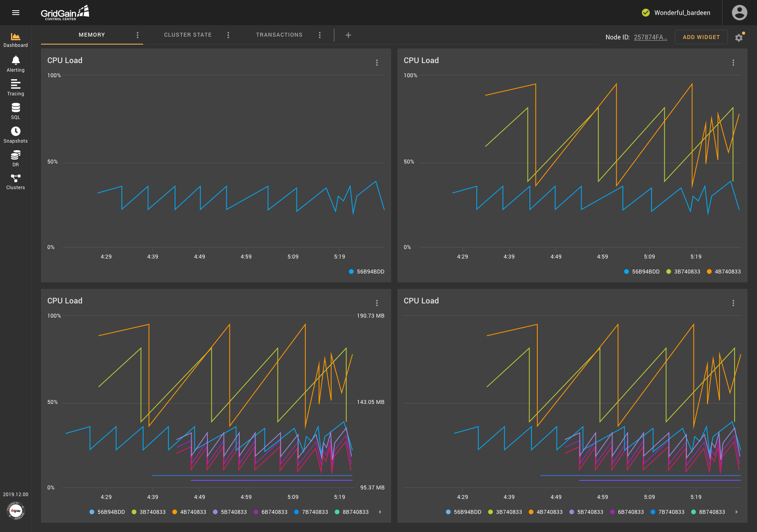Image resolution: width=757 pixels, height=532 pixels.
Task: Toggle 8B740833 series in bottom-left widget
Action: click(352, 512)
